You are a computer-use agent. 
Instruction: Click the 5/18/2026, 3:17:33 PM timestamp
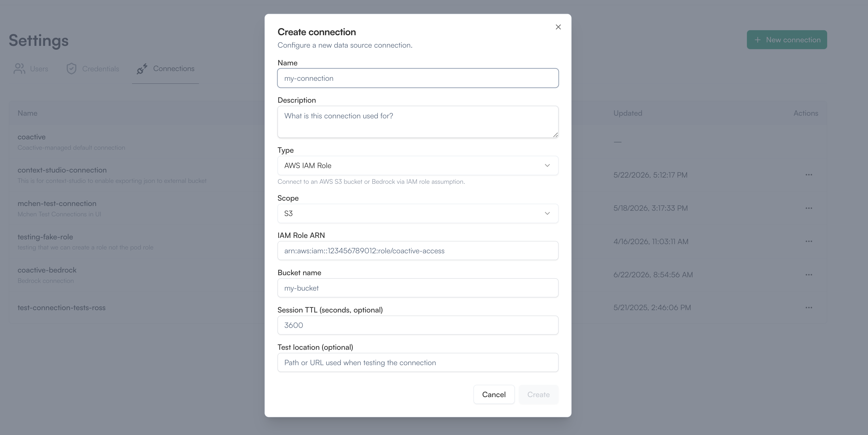tap(650, 208)
